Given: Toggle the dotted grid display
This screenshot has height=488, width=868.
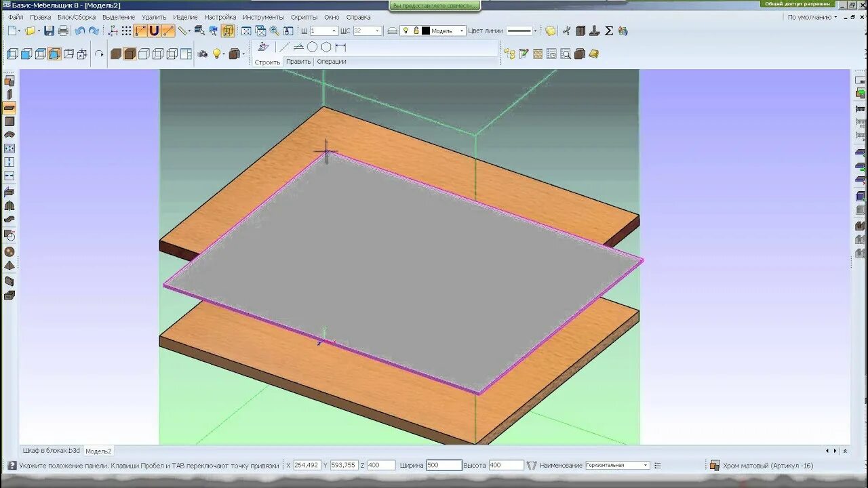Looking at the screenshot, I should click(x=126, y=30).
